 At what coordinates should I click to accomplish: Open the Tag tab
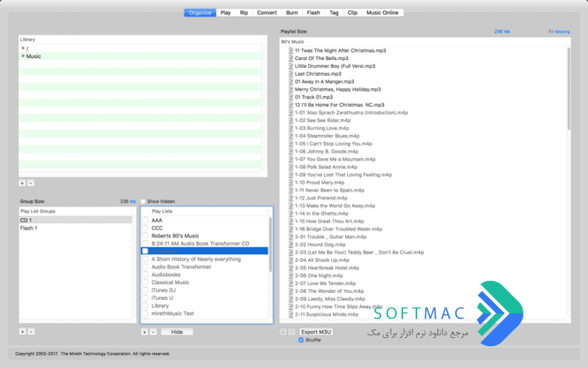(x=333, y=12)
